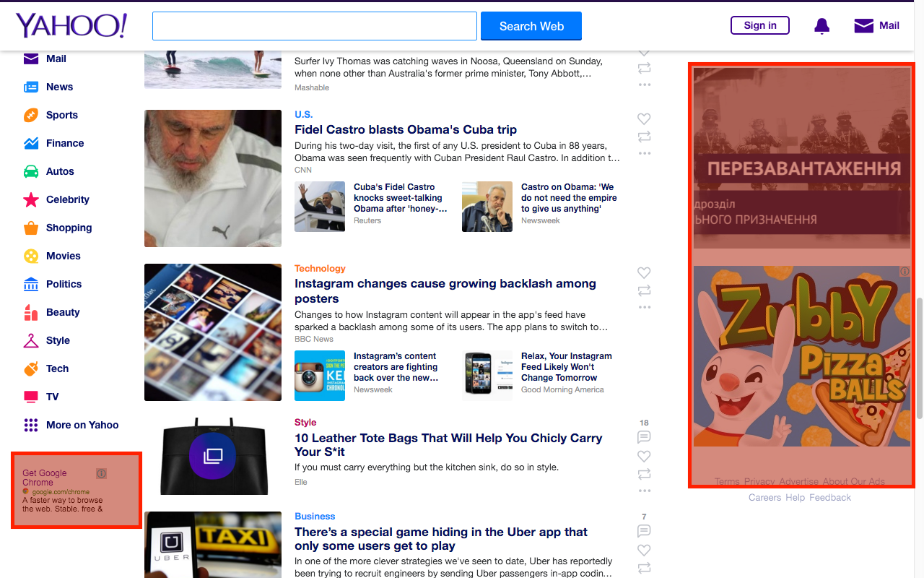The width and height of the screenshot is (924, 578).
Task: Like the Instagram backlash story heart
Action: [x=645, y=273]
